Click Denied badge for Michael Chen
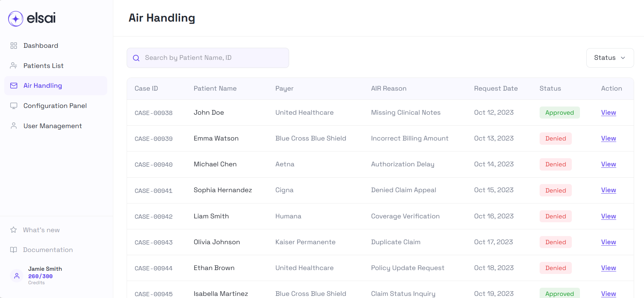The width and height of the screenshot is (644, 298). (556, 164)
